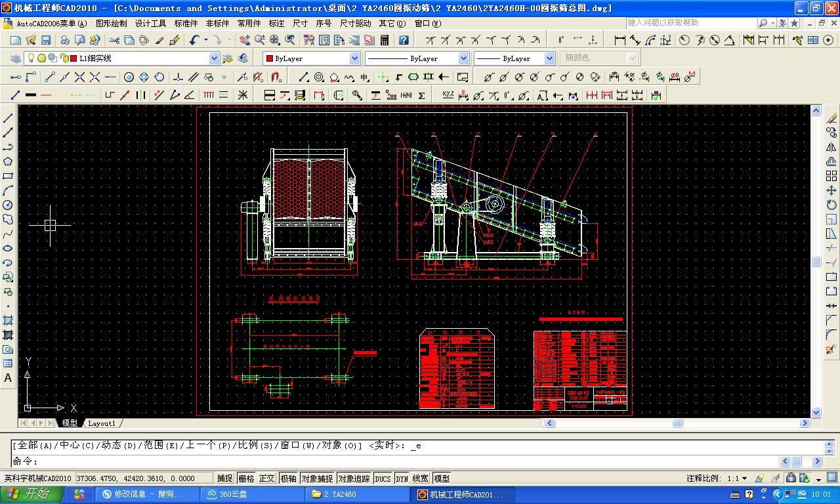The height and width of the screenshot is (504, 840).
Task: Toggle 正交 ortho mode
Action: [267, 478]
